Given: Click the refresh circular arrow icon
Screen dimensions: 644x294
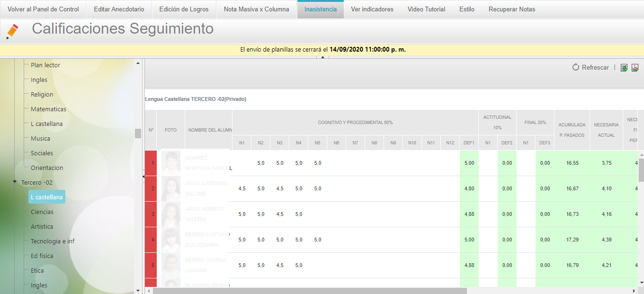Looking at the screenshot, I should pos(576,68).
